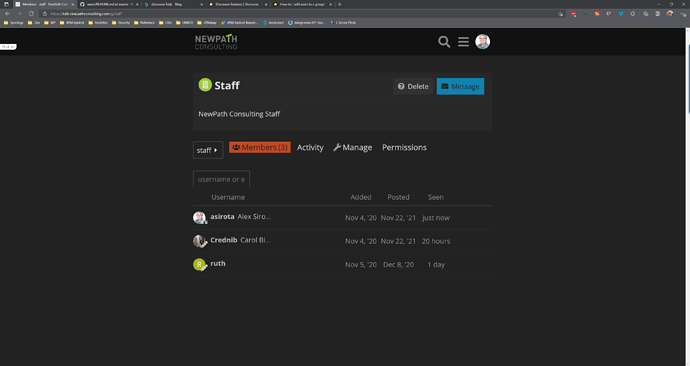The image size is (690, 366).
Task: Click the tab actions icon left of tabs
Action: point(6,4)
